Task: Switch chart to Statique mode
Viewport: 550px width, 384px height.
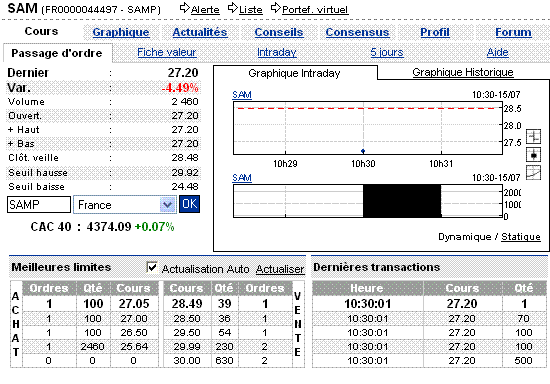Action: (521, 237)
